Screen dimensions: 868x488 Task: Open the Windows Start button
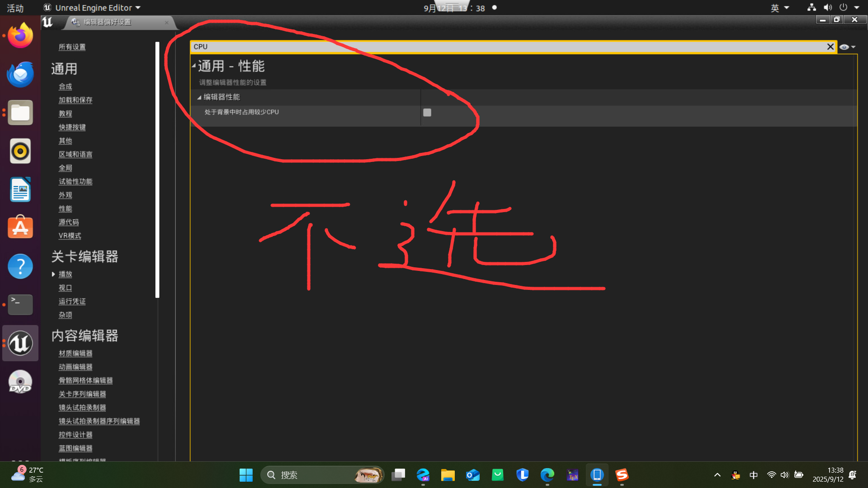pos(246,475)
